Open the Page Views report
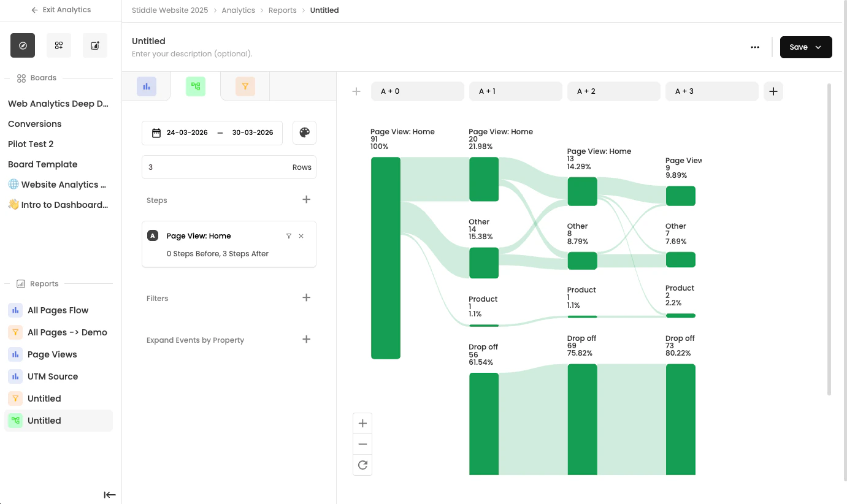847x504 pixels. (x=58, y=354)
